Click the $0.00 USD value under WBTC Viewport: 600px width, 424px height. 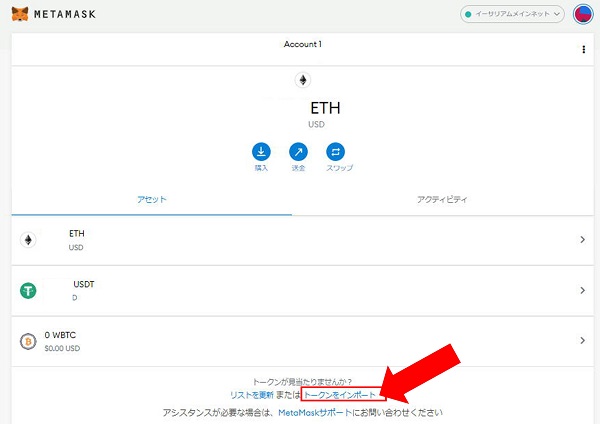click(62, 348)
